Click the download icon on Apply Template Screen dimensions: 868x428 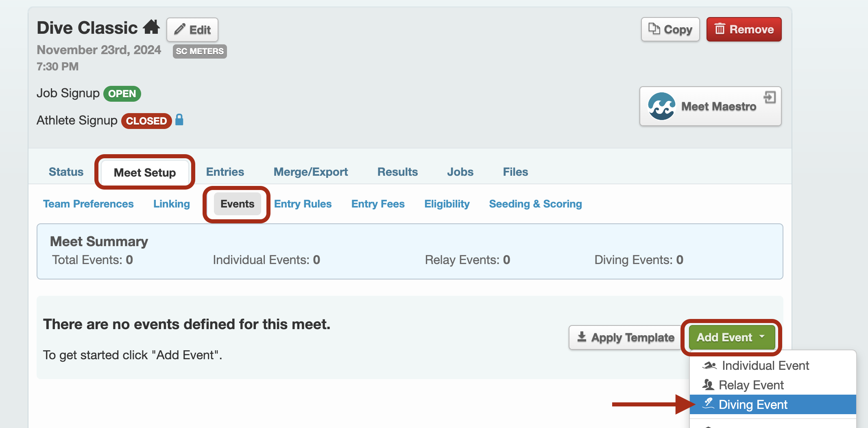point(581,337)
